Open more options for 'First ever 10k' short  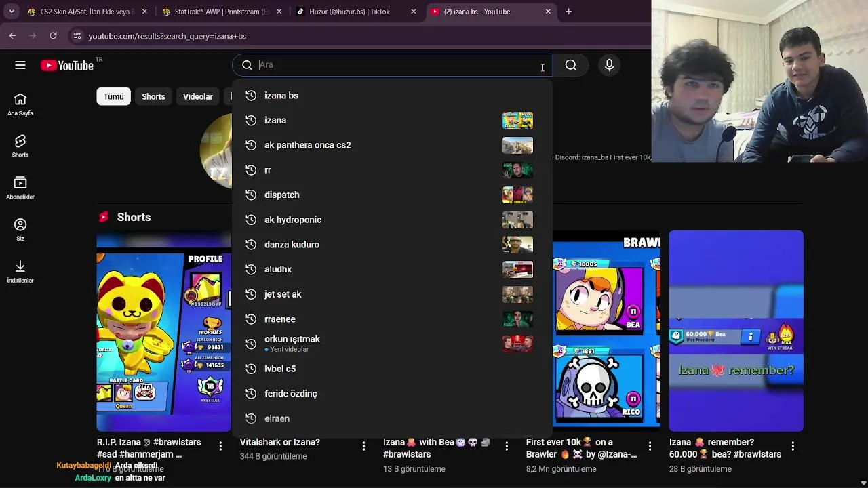[650, 446]
